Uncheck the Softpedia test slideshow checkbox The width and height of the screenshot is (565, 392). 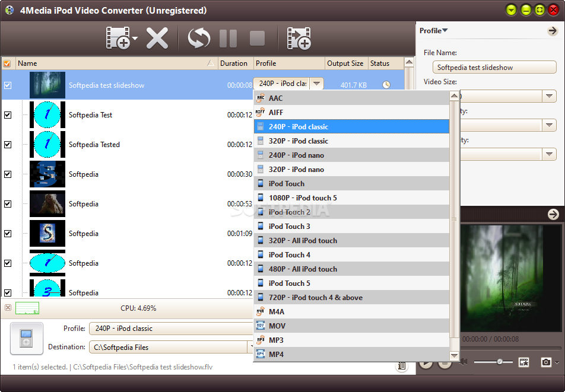coord(8,85)
